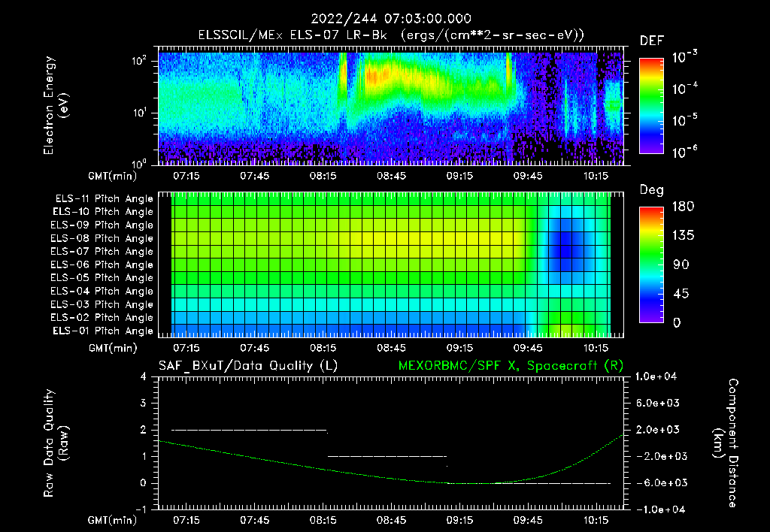Select the ELS-11 Pitch Angle row label
Screen dimensions: 770x532
click(104, 199)
